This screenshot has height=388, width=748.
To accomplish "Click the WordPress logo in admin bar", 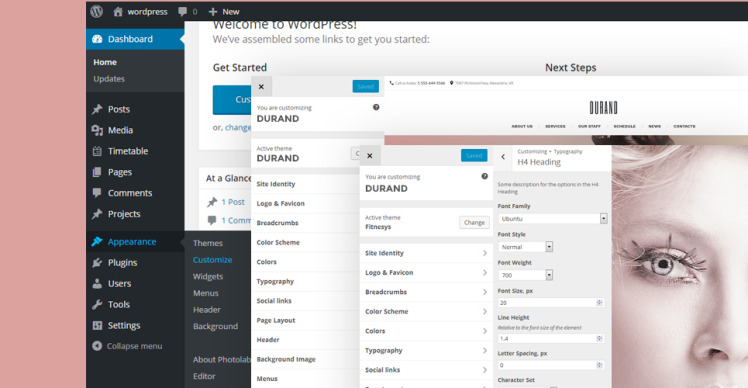I will pos(97,11).
